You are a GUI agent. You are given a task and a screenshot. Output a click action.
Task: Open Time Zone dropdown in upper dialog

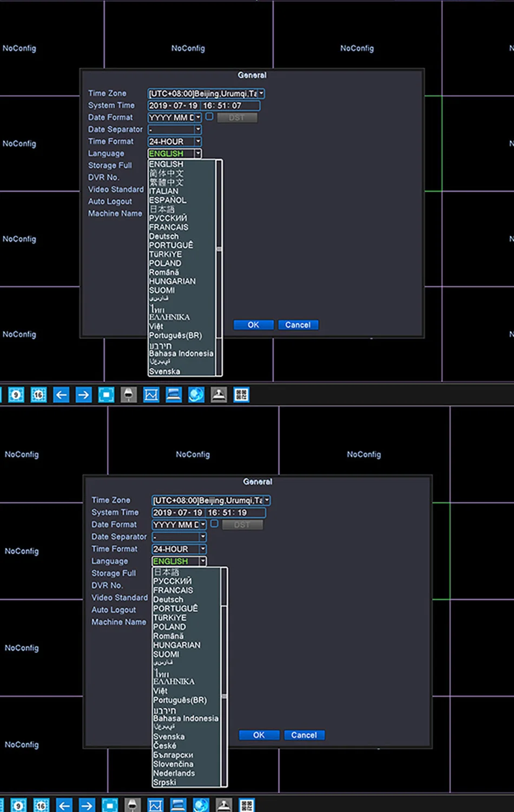coord(261,94)
